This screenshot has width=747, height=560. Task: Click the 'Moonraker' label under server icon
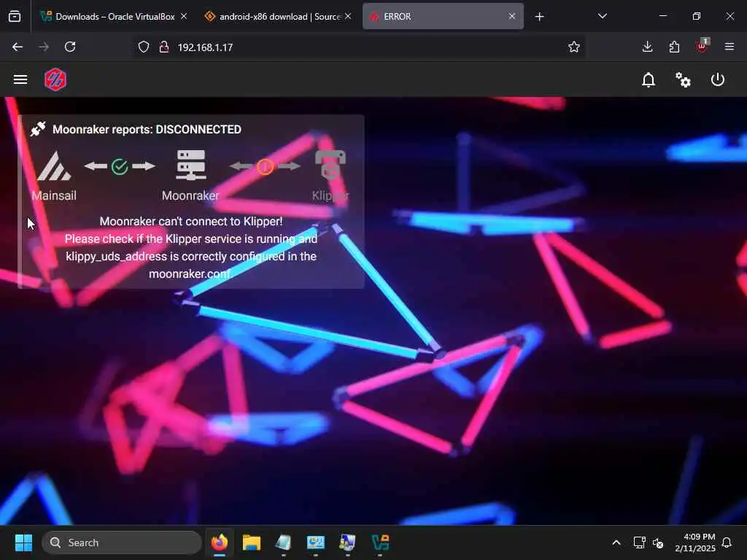pyautogui.click(x=190, y=195)
